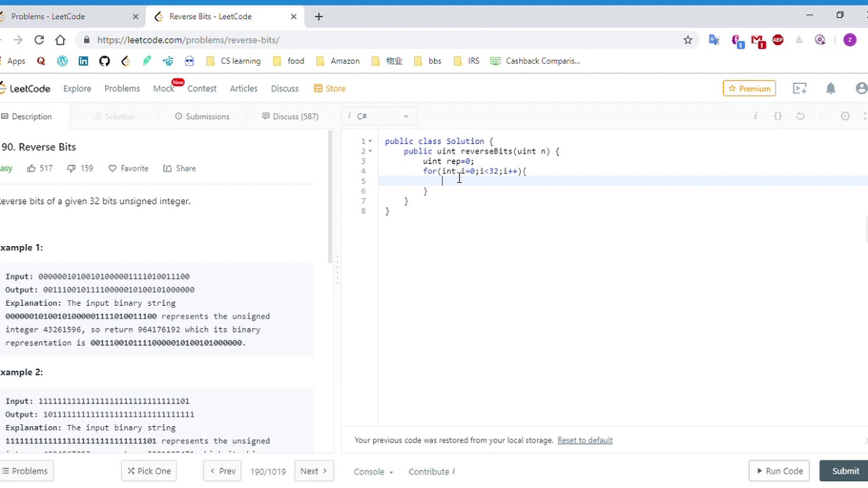Open the IRS bookmark folder
The width and height of the screenshot is (868, 488).
coord(466,61)
